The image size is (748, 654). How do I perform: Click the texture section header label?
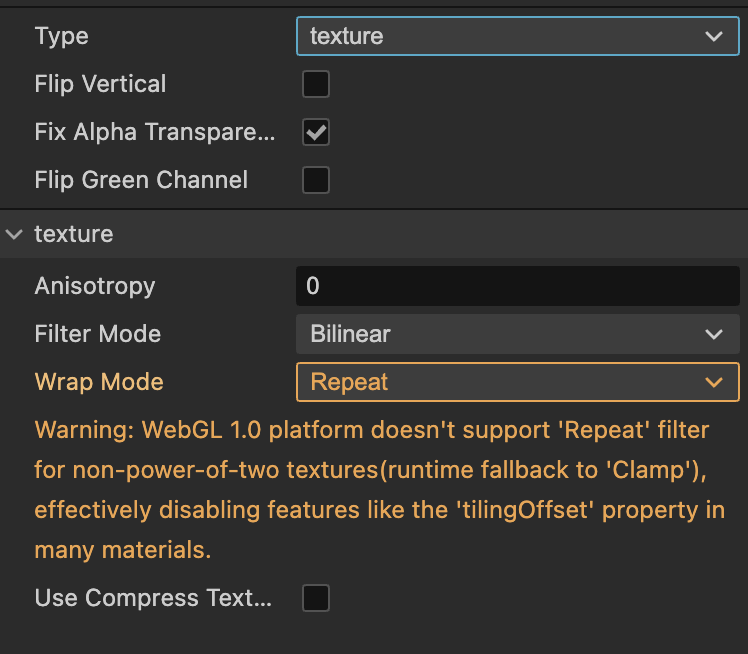[x=74, y=234]
